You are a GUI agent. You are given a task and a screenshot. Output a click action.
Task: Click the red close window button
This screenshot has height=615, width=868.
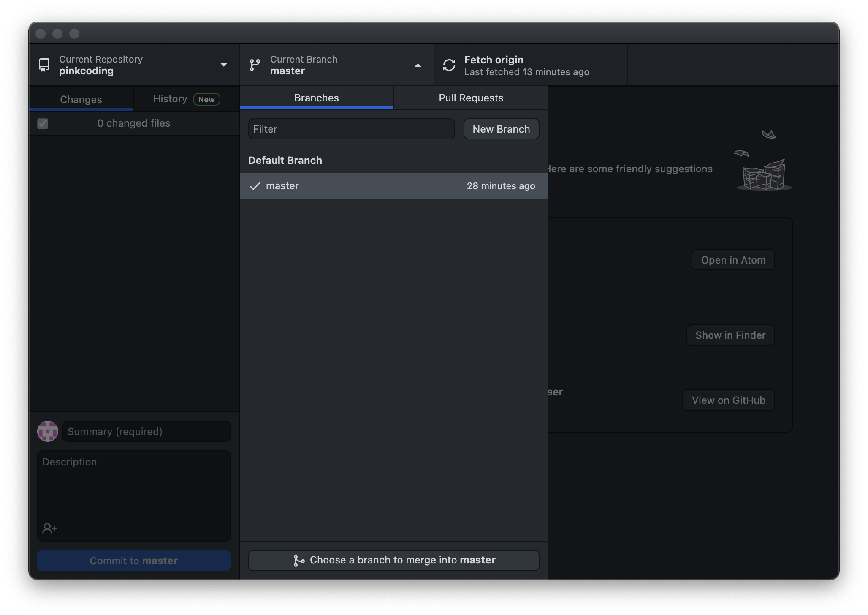point(41,34)
